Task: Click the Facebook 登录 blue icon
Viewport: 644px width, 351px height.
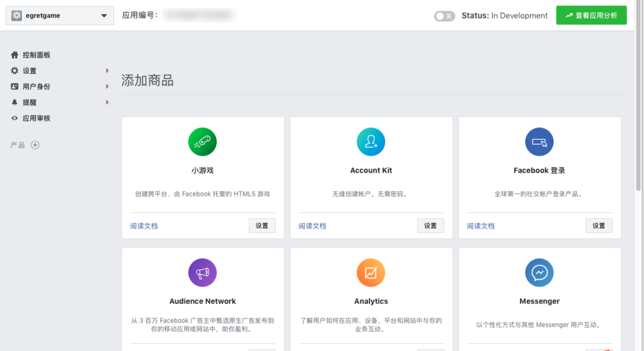Action: pyautogui.click(x=539, y=142)
